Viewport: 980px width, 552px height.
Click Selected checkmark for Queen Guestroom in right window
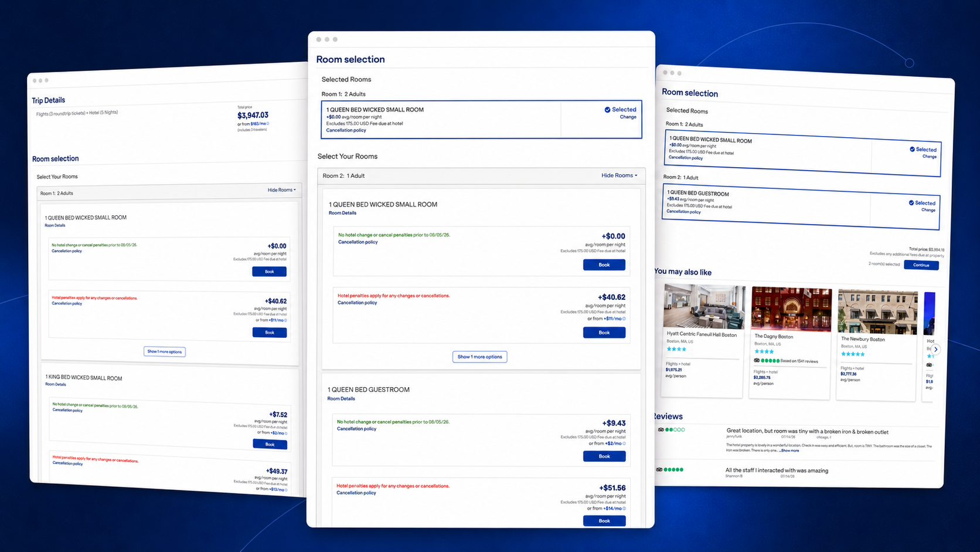point(911,203)
